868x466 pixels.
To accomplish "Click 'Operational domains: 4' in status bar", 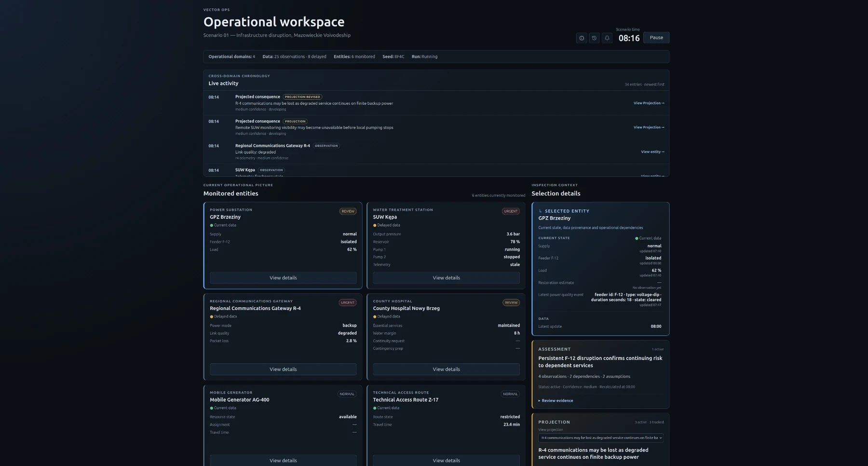I will (231, 56).
